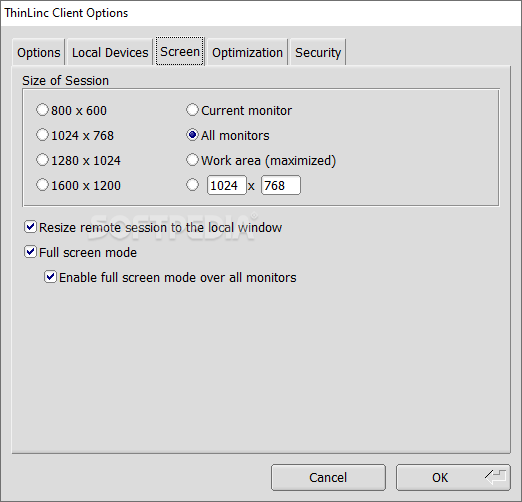The image size is (522, 502).
Task: Open the Security tab
Action: click(318, 52)
